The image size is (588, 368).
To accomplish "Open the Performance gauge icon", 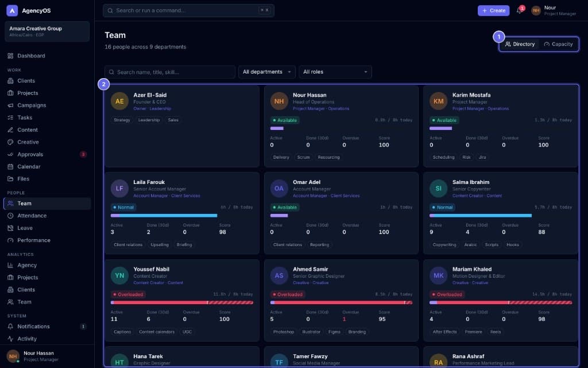I will [10, 240].
